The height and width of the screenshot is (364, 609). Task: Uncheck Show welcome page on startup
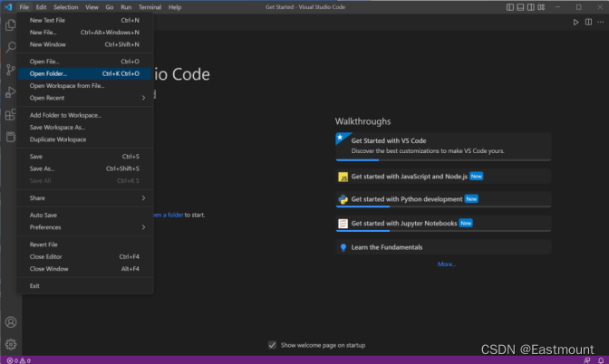pos(272,345)
